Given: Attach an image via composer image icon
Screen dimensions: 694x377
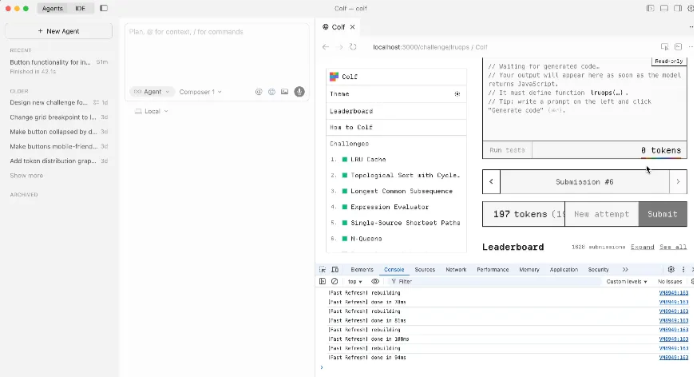Looking at the screenshot, I should 284,92.
